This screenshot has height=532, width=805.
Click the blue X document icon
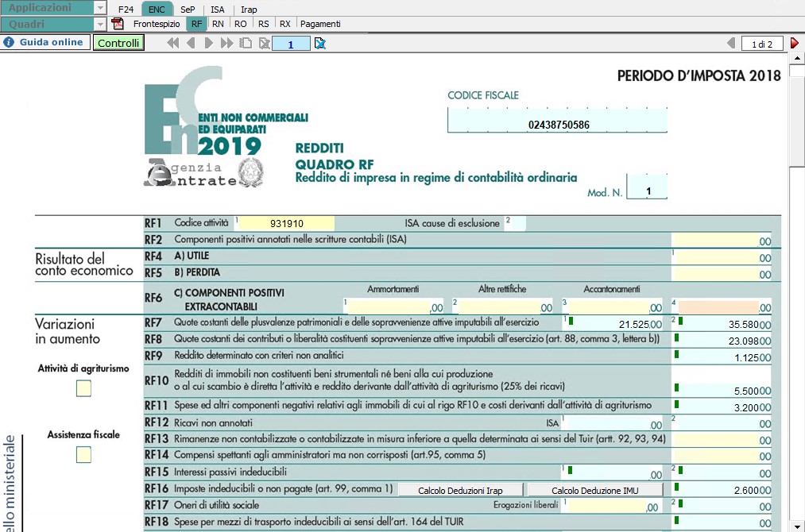pos(319,44)
